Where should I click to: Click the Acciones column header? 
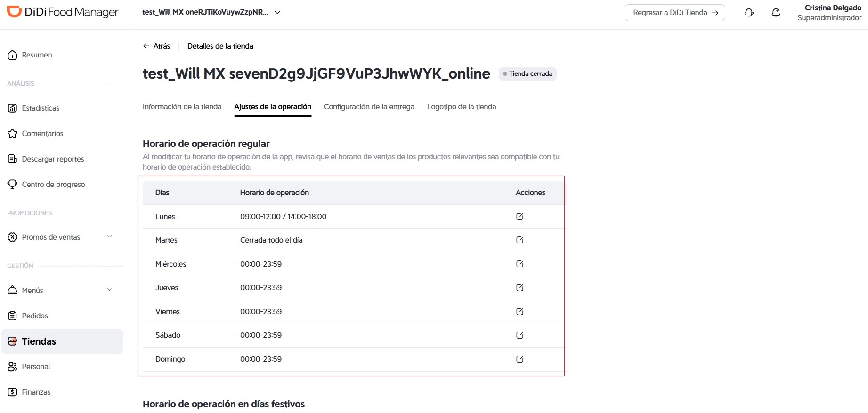tap(530, 193)
